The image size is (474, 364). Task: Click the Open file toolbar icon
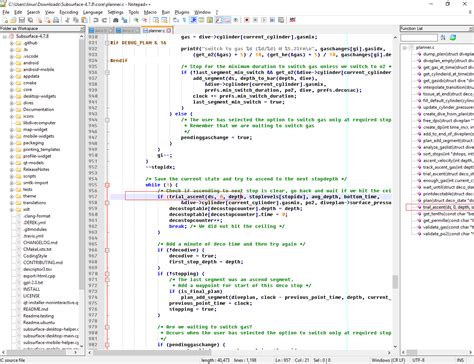(x=13, y=20)
